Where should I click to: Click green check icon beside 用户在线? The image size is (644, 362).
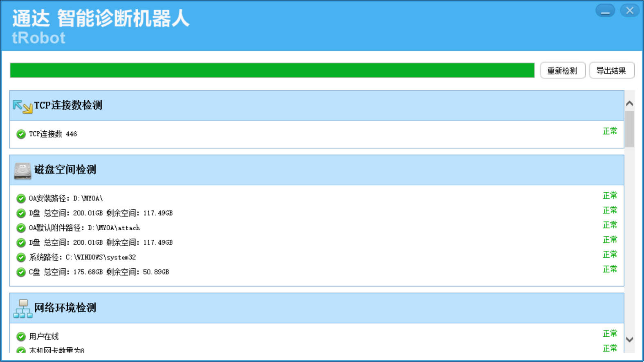pos(21,337)
